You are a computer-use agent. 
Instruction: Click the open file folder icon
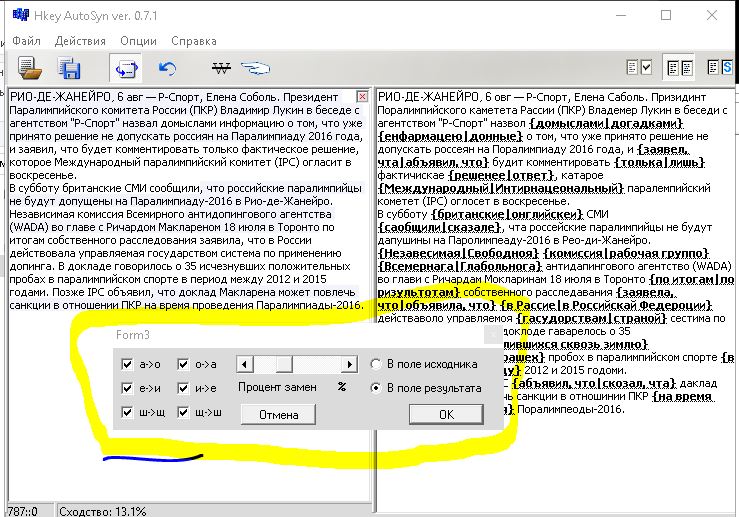31,68
